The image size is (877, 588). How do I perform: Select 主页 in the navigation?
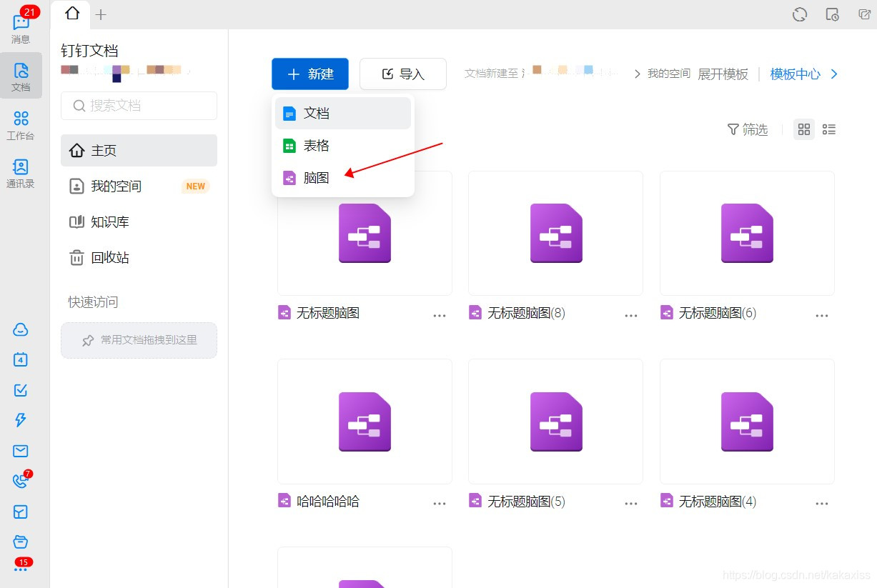(139, 151)
